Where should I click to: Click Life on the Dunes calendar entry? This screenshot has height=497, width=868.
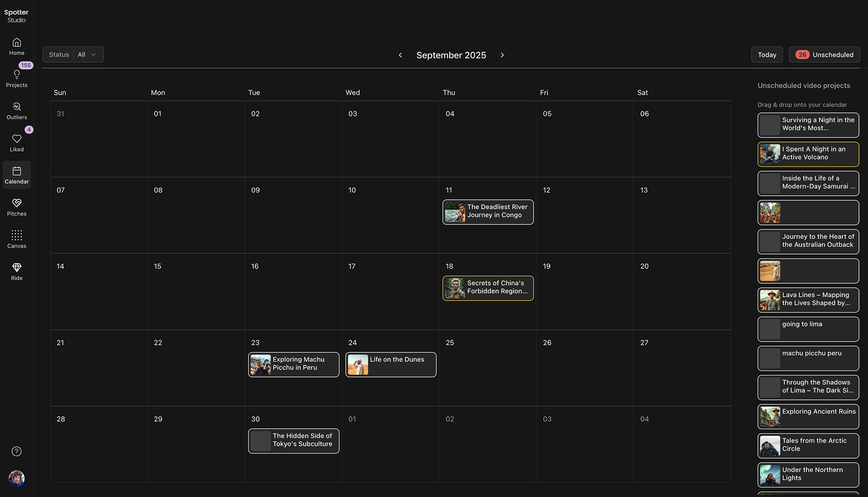pos(391,364)
